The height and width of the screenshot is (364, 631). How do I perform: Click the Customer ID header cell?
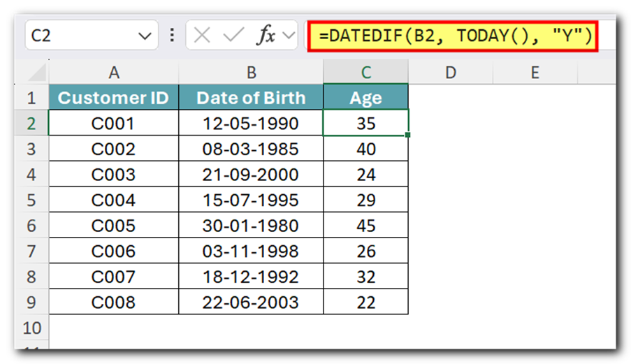tap(113, 97)
